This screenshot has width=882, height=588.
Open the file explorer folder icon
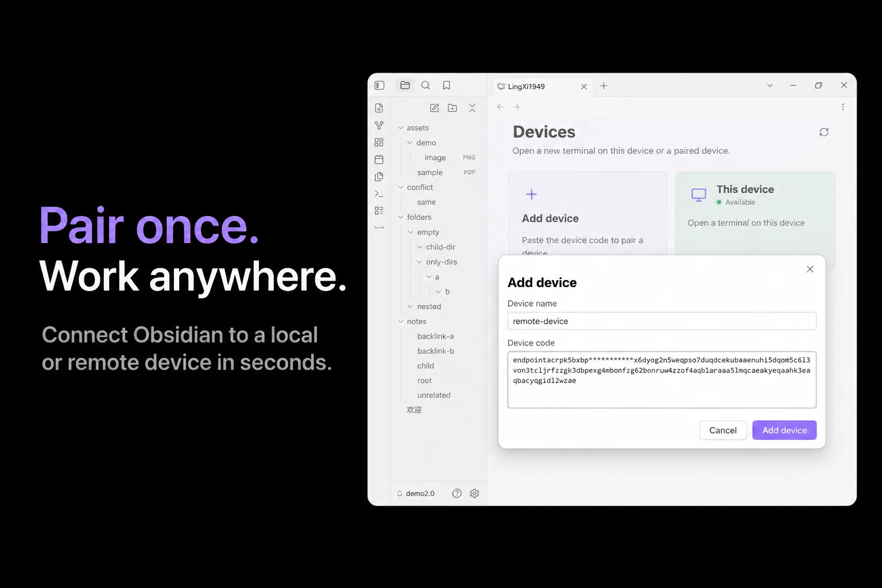(x=405, y=86)
